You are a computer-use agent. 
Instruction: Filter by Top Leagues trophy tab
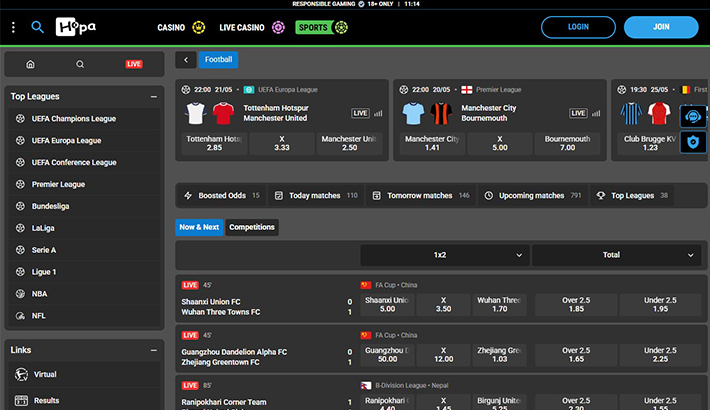pyautogui.click(x=632, y=196)
